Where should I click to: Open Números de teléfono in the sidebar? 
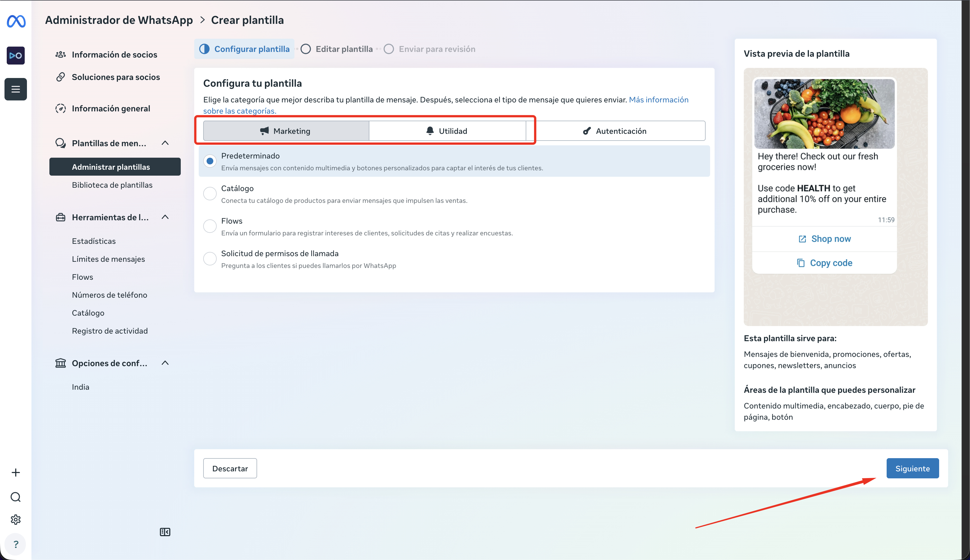tap(109, 295)
